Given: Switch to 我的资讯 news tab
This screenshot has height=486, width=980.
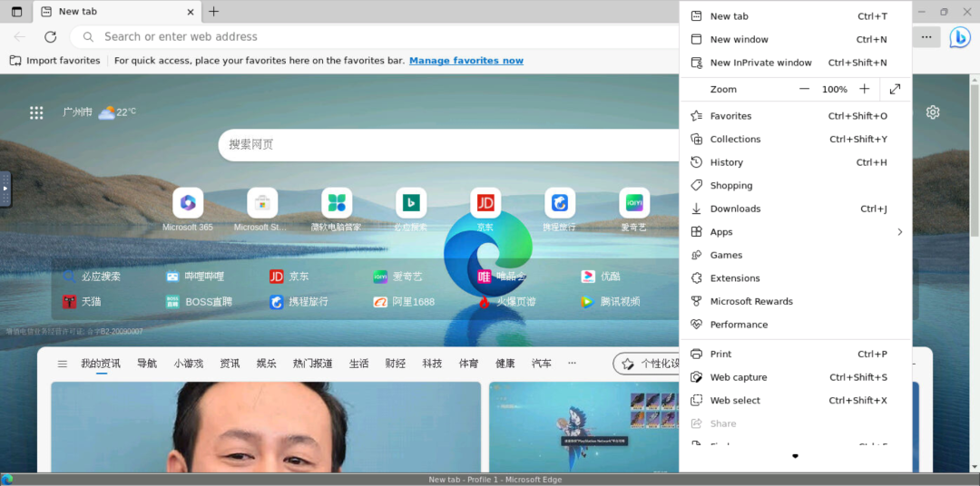Looking at the screenshot, I should tap(101, 364).
